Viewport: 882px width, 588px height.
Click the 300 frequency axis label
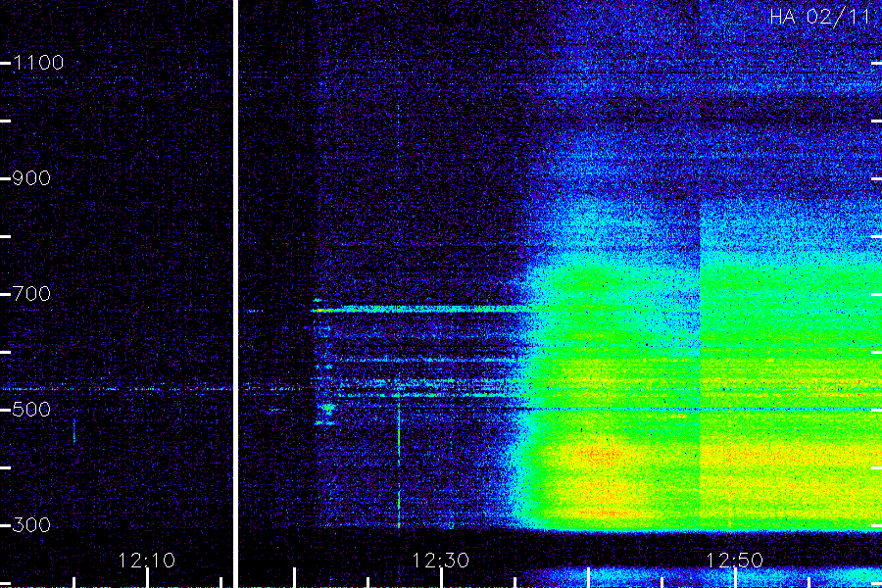tap(31, 525)
